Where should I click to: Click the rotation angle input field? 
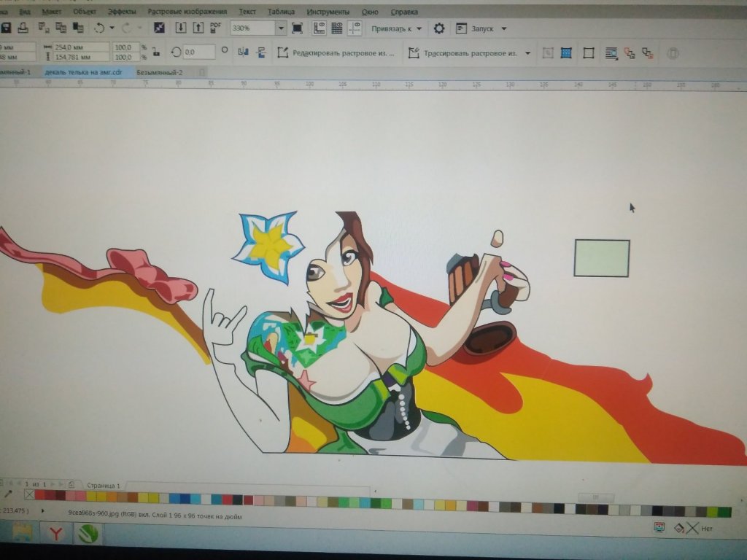198,52
